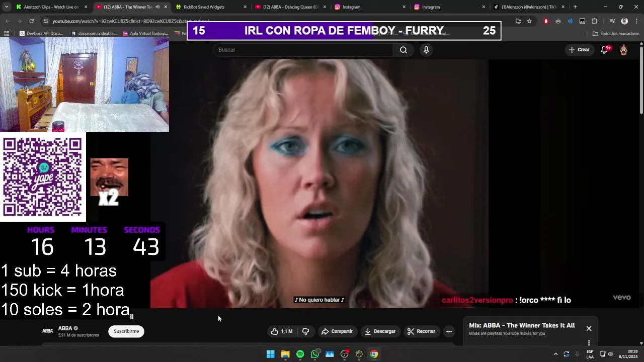Install app icon in address bar
Viewport: 644px width, 362px height.
click(x=518, y=21)
